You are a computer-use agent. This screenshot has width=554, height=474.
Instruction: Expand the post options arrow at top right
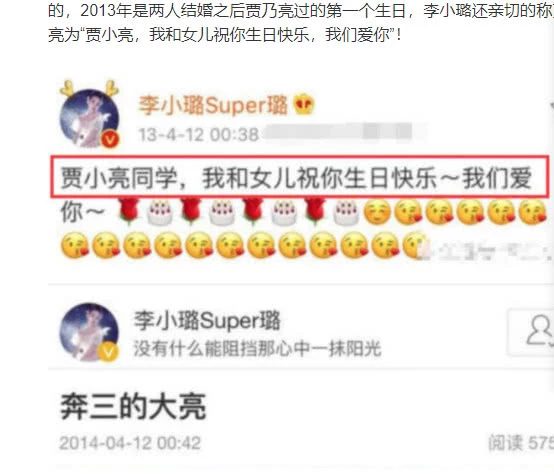[552, 105]
